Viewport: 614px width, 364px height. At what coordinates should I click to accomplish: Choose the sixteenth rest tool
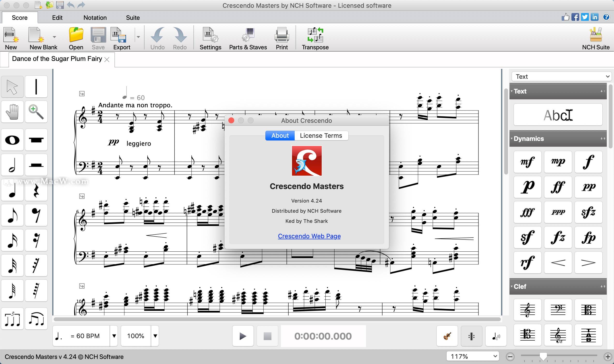[36, 240]
